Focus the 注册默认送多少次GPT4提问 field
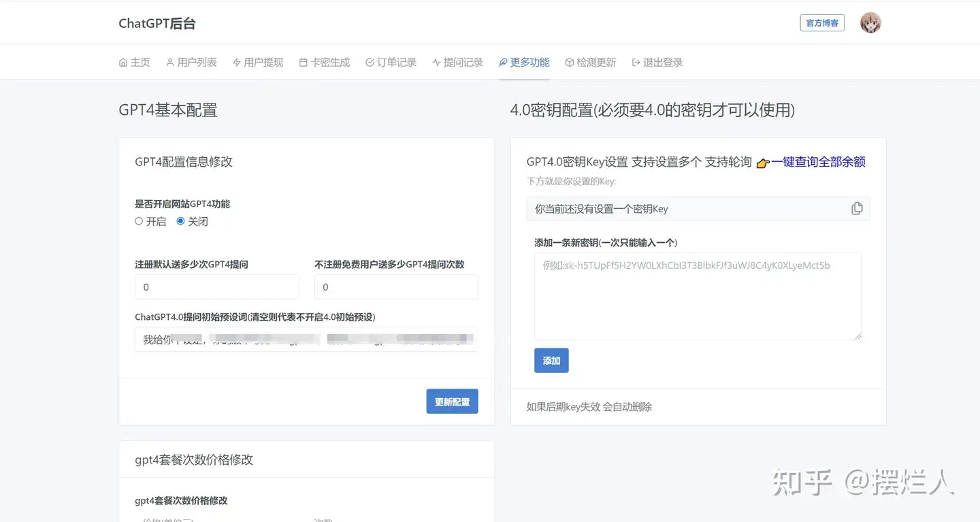This screenshot has height=522, width=980. [216, 287]
